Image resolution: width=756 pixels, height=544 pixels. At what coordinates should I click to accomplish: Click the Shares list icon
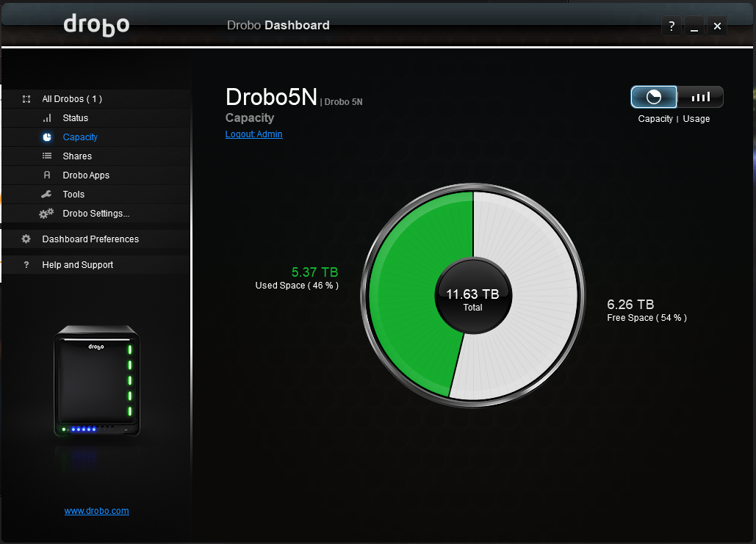coord(47,156)
